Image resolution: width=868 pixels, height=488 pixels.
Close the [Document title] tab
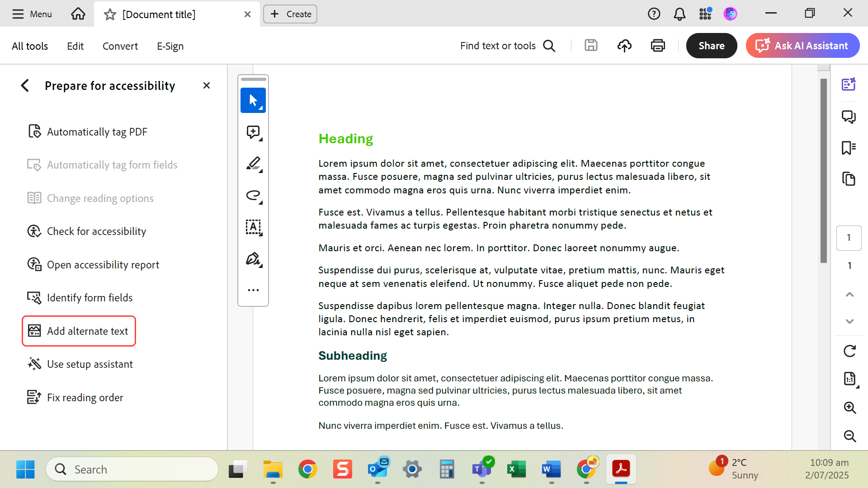coord(247,14)
